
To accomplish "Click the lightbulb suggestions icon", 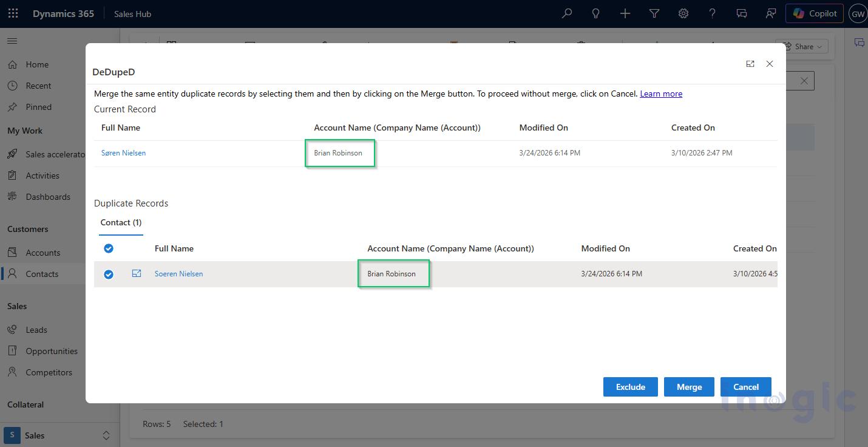I will [595, 13].
